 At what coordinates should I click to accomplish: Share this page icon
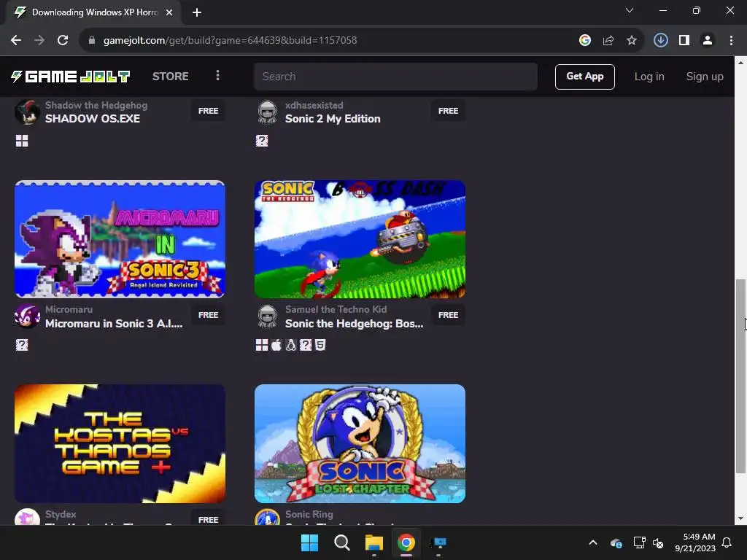click(608, 40)
